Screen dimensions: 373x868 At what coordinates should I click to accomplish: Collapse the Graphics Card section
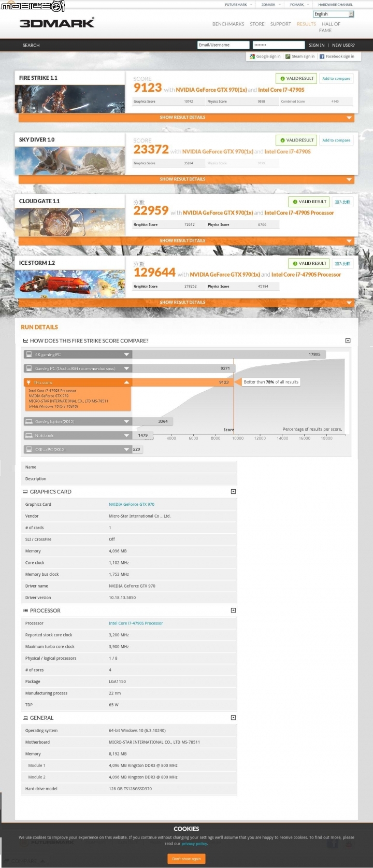coord(233,491)
